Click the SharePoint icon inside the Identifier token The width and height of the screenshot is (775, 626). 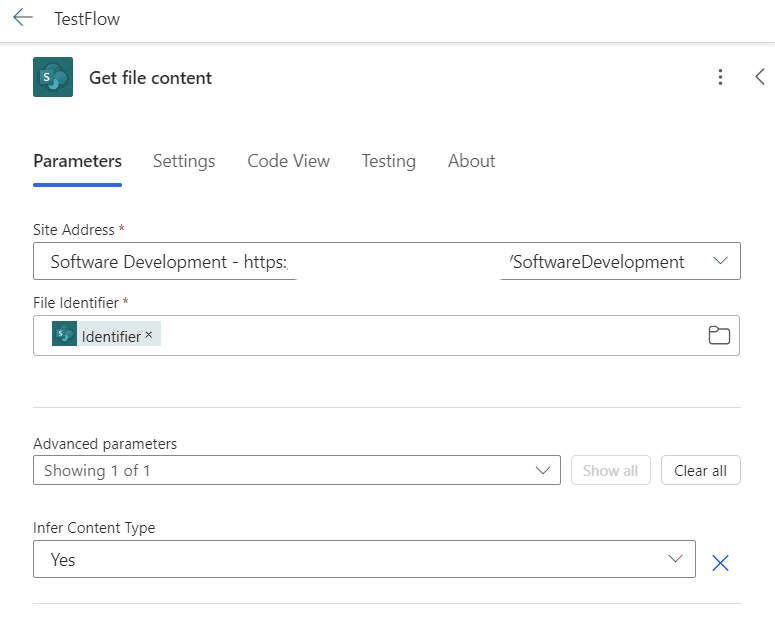click(64, 334)
